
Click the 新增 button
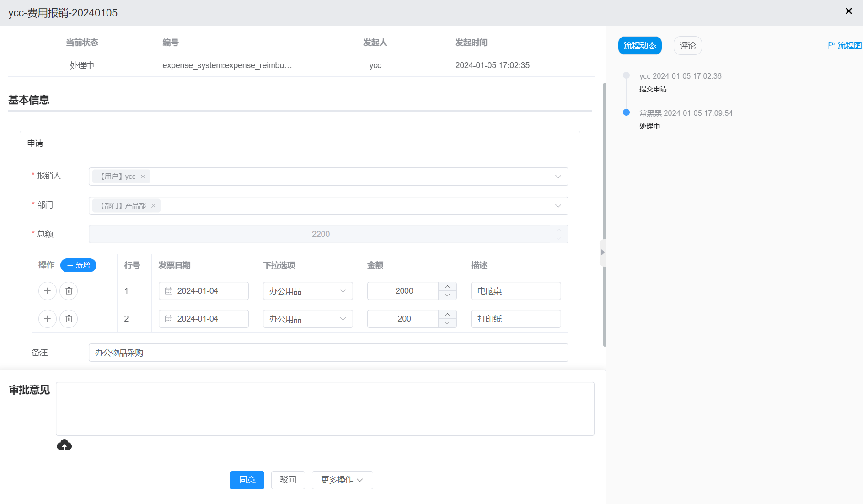click(78, 265)
